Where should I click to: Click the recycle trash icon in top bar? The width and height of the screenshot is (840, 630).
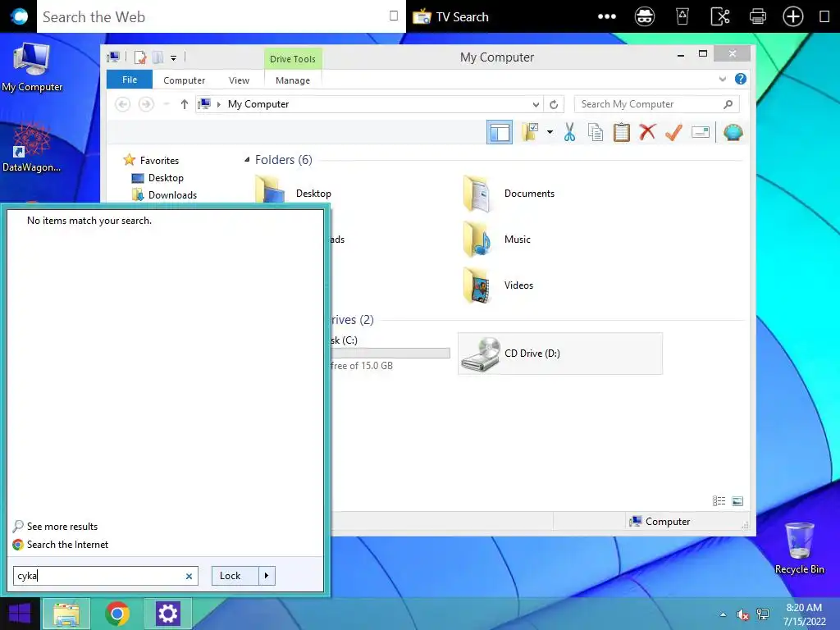(x=682, y=16)
